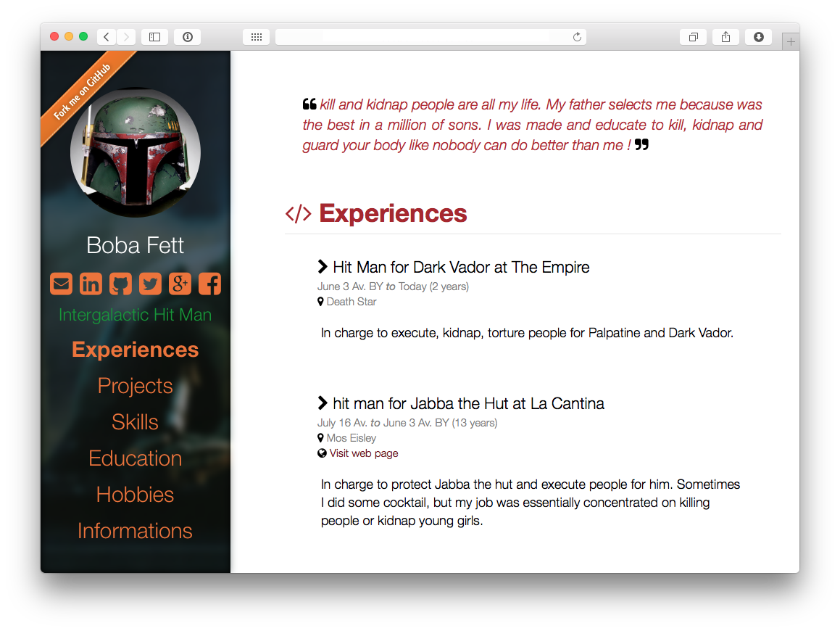The width and height of the screenshot is (840, 631).
Task: Select Education in the sidebar menu
Action: tap(135, 458)
